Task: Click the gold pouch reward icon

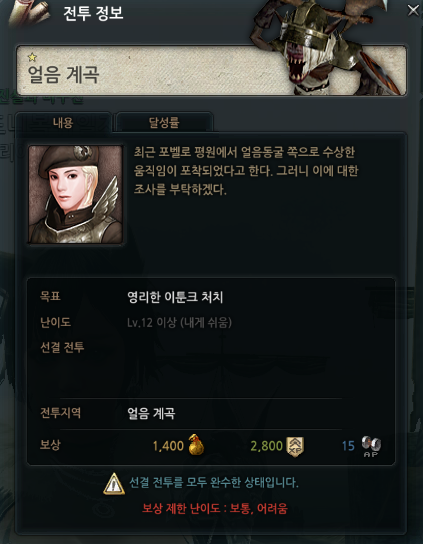Action: click(196, 444)
